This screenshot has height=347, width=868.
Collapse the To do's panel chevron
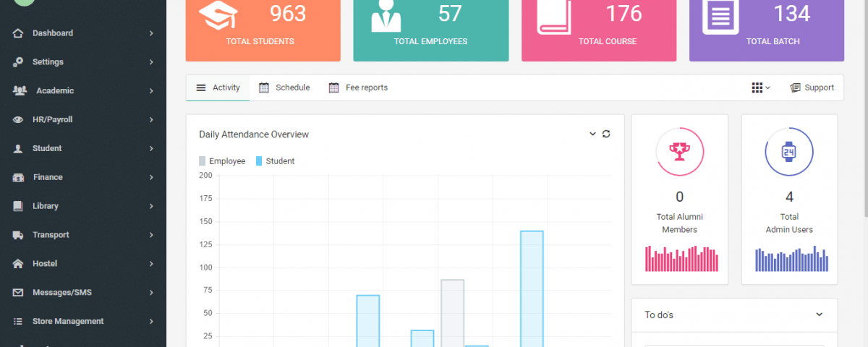820,314
